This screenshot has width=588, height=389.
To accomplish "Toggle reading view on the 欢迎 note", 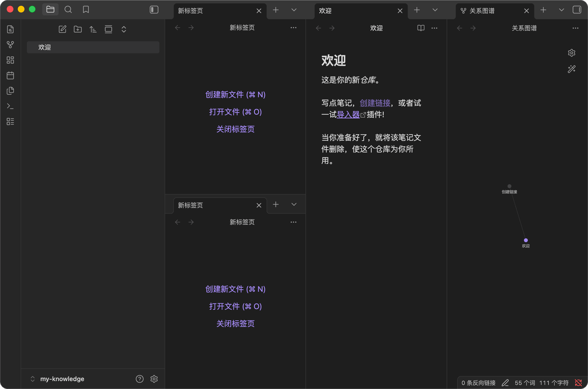I will (x=421, y=28).
